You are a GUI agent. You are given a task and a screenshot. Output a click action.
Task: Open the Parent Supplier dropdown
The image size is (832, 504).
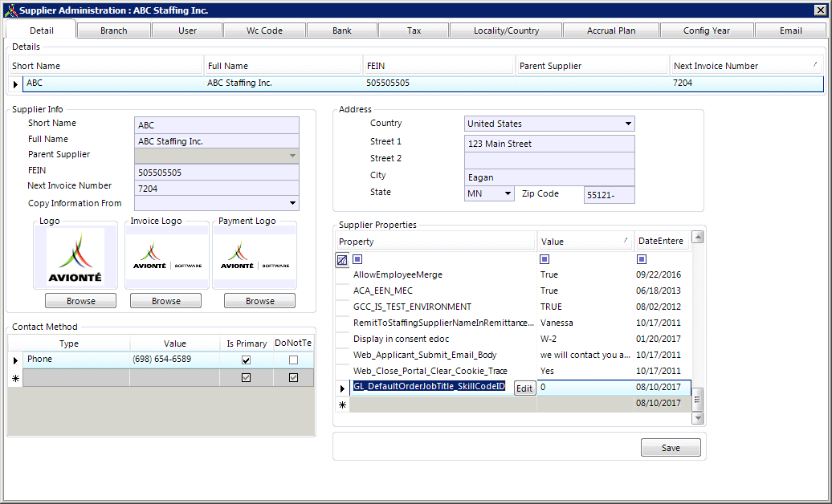(292, 156)
